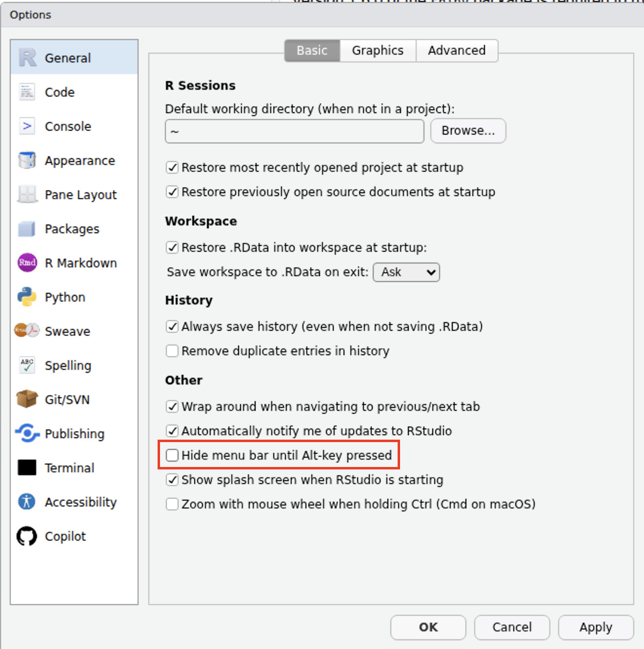Enable Hide menu bar until Alt-key pressed
The height and width of the screenshot is (649, 644).
coord(172,455)
